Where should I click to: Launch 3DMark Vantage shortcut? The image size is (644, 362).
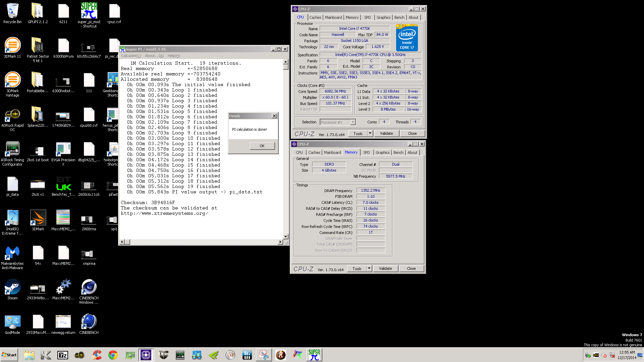[x=12, y=84]
